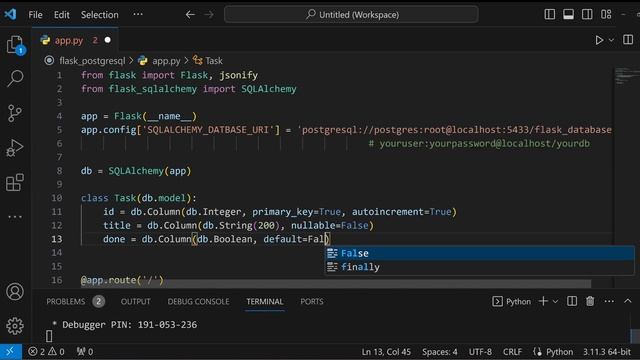Switch to the Terminal tab
640x360 pixels.
tap(264, 302)
